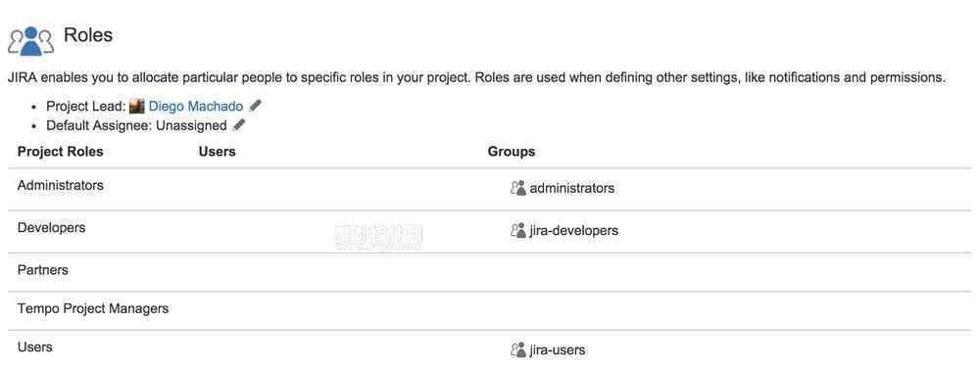Screen dimensions: 980x368
Task: Click the jira-developers group icon
Action: 518,230
